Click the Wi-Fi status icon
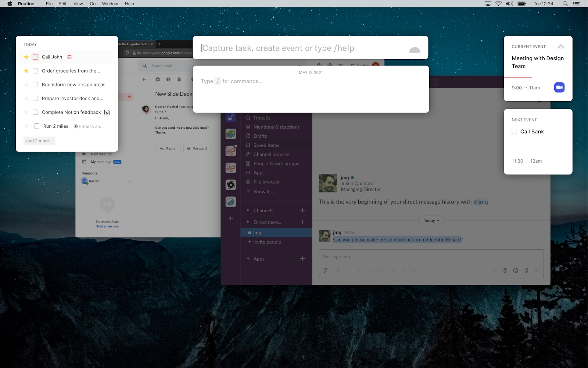 498,4
